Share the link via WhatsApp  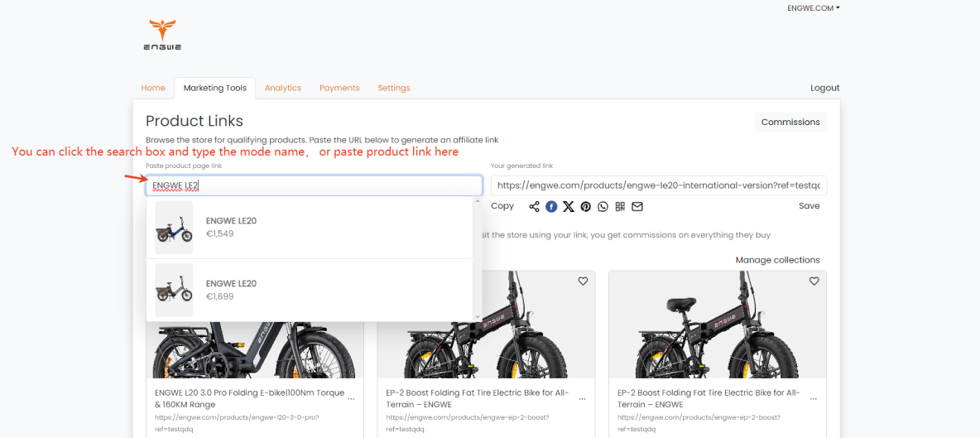click(x=603, y=207)
